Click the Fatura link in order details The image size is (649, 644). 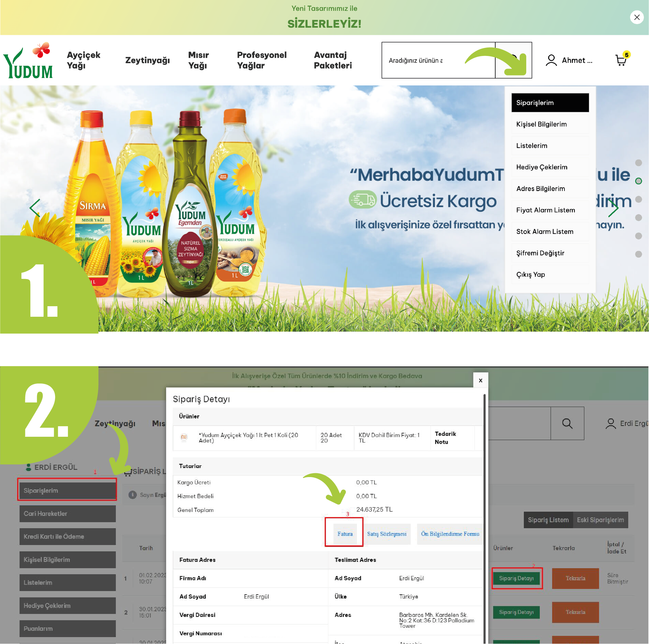[x=345, y=534]
